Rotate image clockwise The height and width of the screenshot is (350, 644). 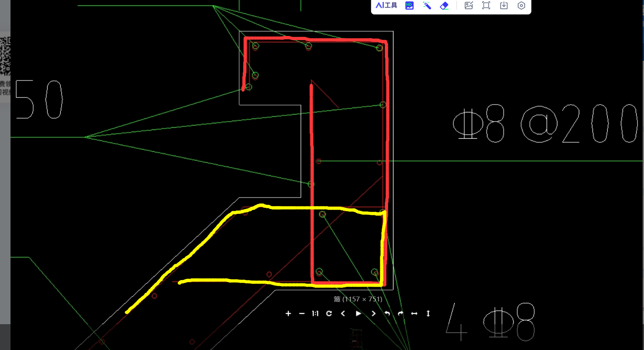coord(400,313)
